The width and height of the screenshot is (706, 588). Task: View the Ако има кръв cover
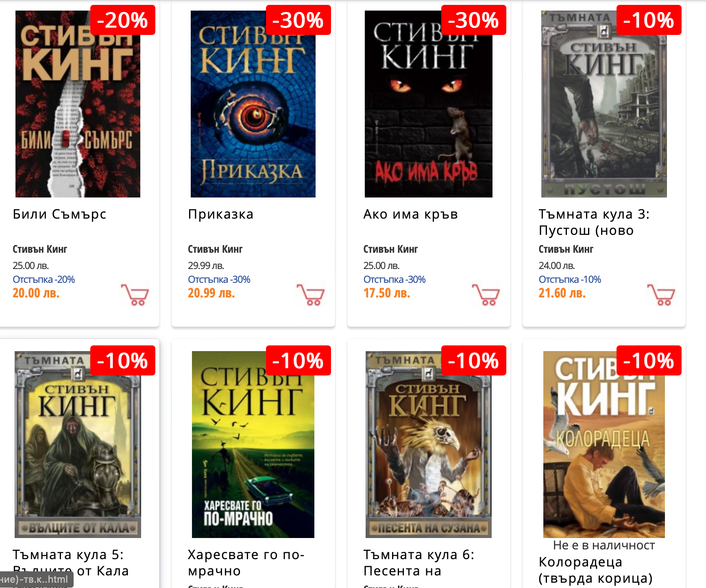[x=429, y=104]
